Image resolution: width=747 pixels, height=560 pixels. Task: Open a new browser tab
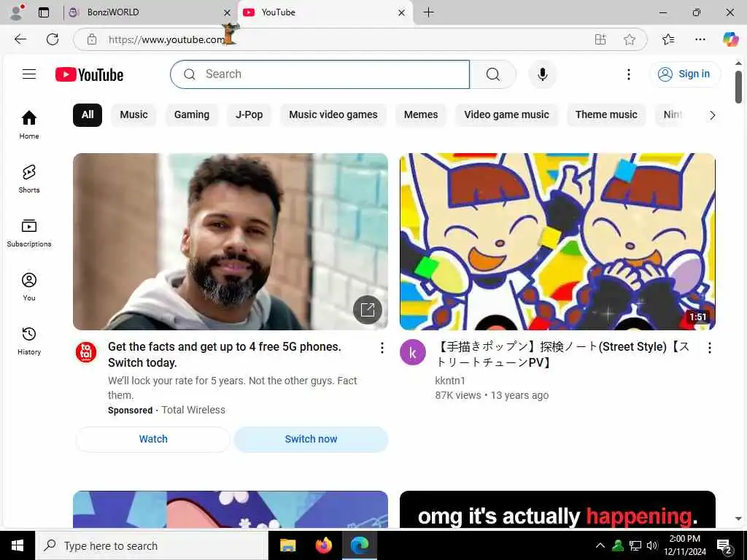[x=428, y=12]
